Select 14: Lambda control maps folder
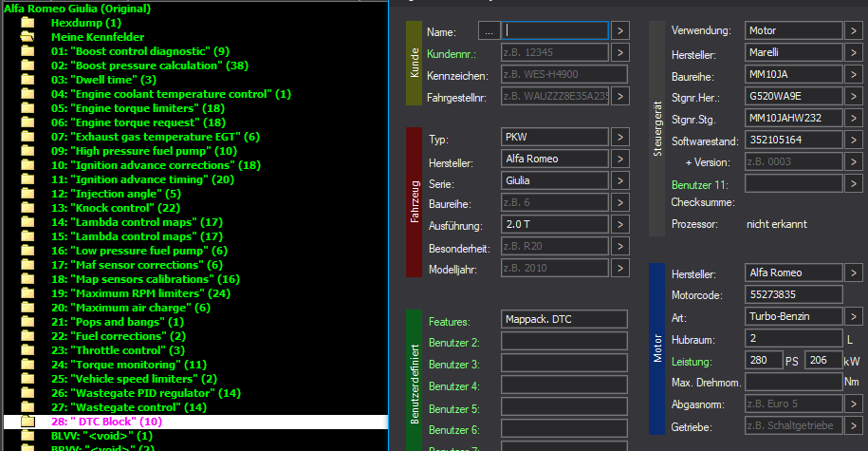The height and width of the screenshot is (451, 868). (x=137, y=222)
